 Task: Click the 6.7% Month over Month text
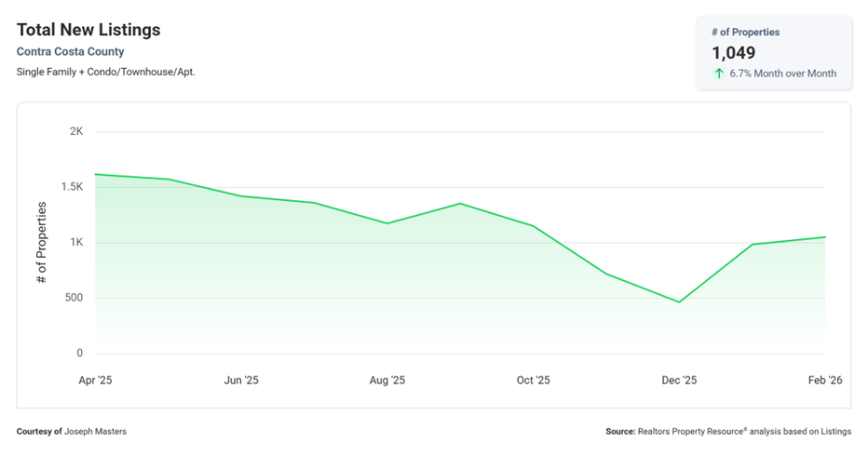[x=782, y=74]
